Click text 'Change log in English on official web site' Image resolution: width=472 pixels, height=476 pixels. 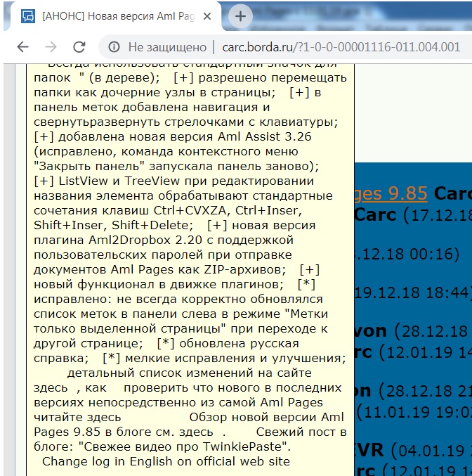coord(166,461)
